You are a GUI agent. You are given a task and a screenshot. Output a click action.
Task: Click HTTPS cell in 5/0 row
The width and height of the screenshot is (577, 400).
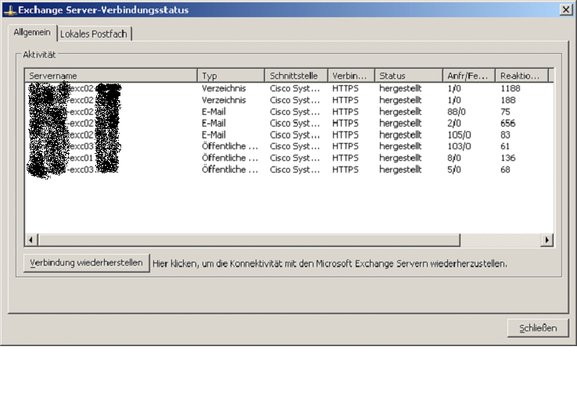pos(345,169)
